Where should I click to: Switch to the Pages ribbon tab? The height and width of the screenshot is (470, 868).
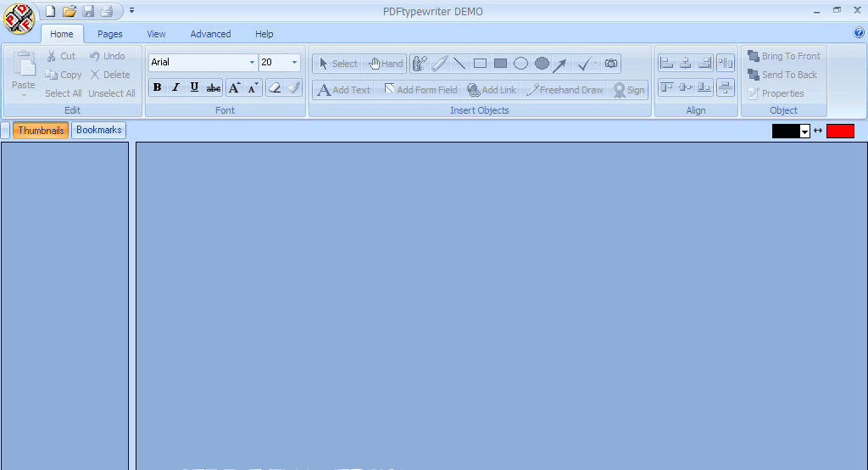tap(109, 34)
